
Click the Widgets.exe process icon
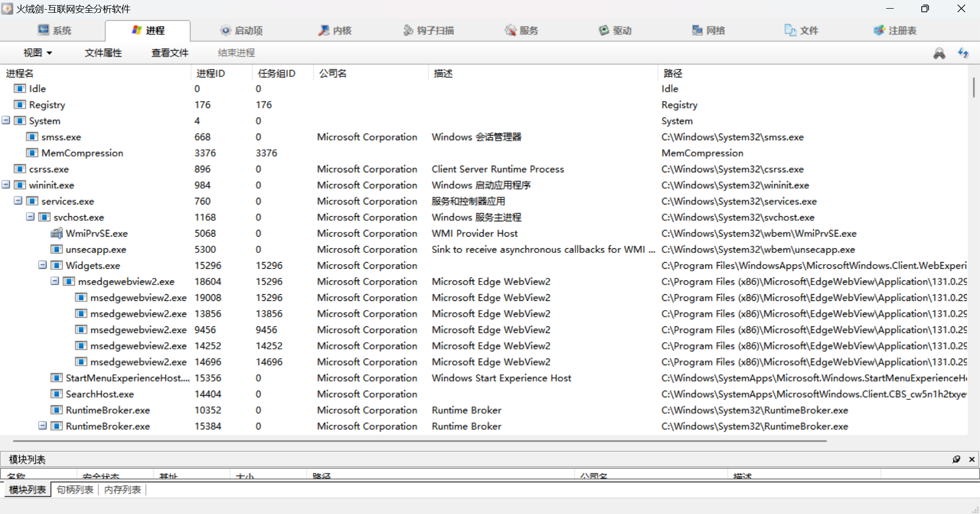pyautogui.click(x=57, y=265)
